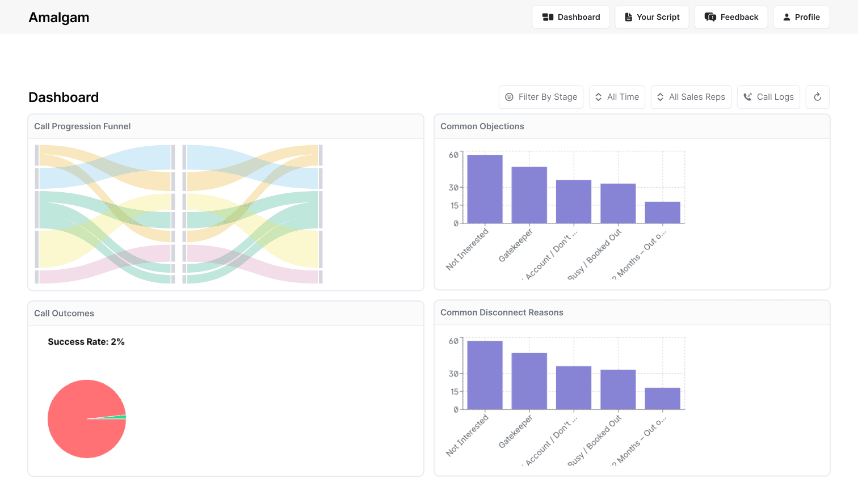Viewport: 858px width, 504px height.
Task: Click the All Sales Reps chevron icon
Action: click(x=660, y=97)
